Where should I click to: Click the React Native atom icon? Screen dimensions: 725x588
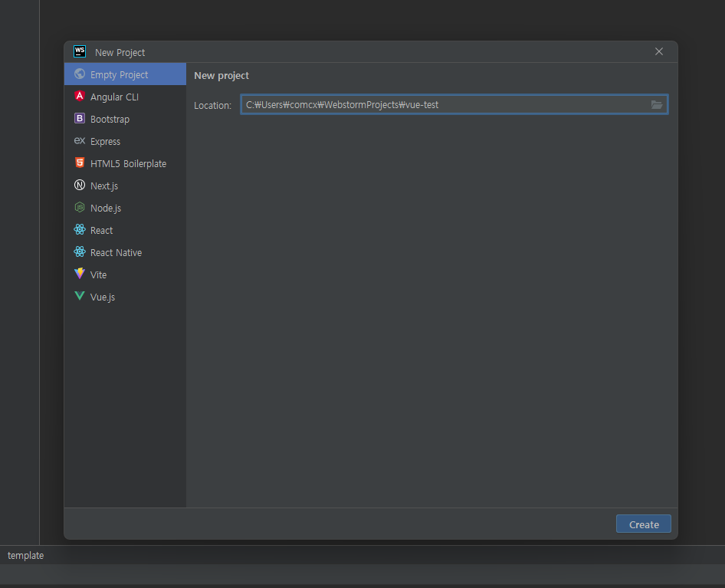[80, 251]
